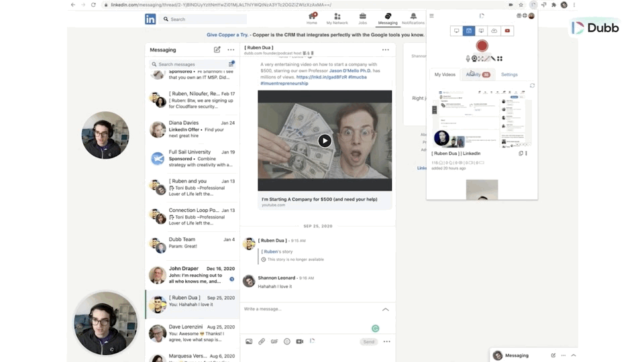The height and width of the screenshot is (362, 644).
Task: Open the John Draper conversation
Action: [193, 275]
